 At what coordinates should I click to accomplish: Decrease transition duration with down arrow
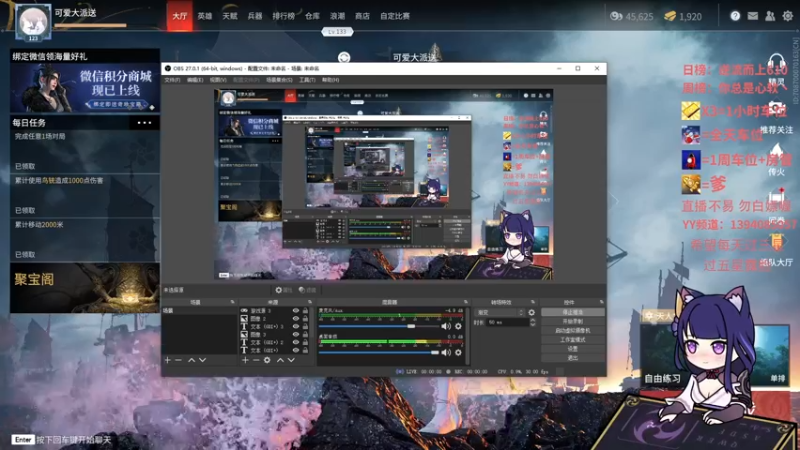(533, 324)
